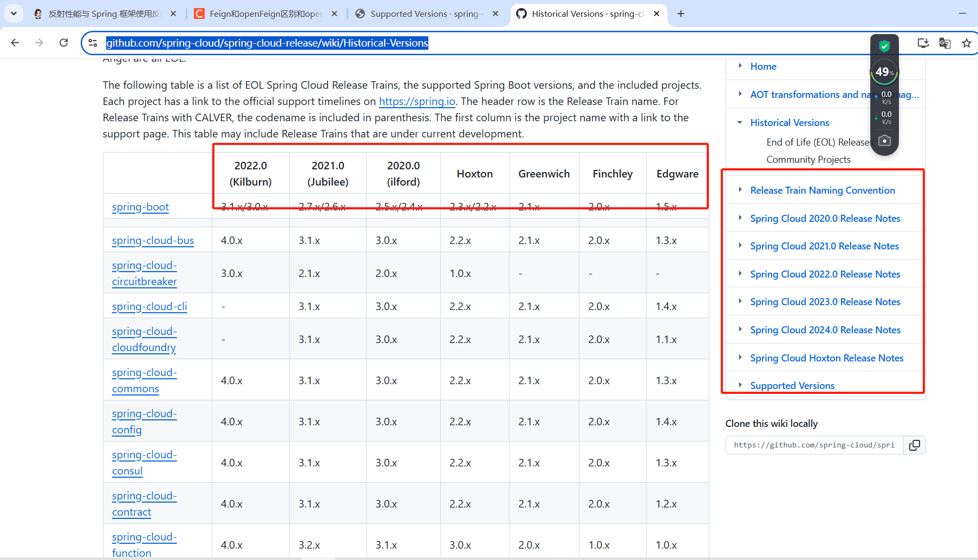Image resolution: width=978 pixels, height=560 pixels.
Task: Close the Feign和openFeign tab
Action: pyautogui.click(x=334, y=14)
